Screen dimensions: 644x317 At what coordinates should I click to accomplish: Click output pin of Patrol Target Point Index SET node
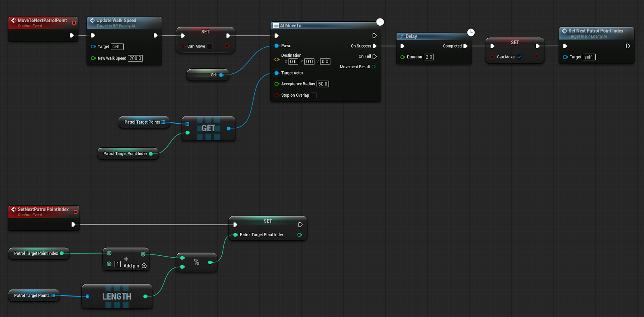(300, 235)
